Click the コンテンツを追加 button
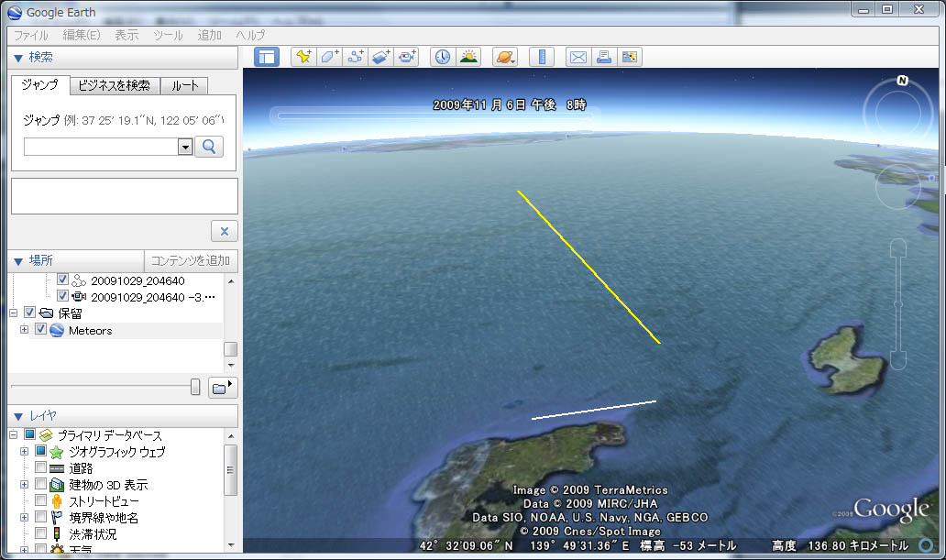This screenshot has width=946, height=560. pos(191,260)
